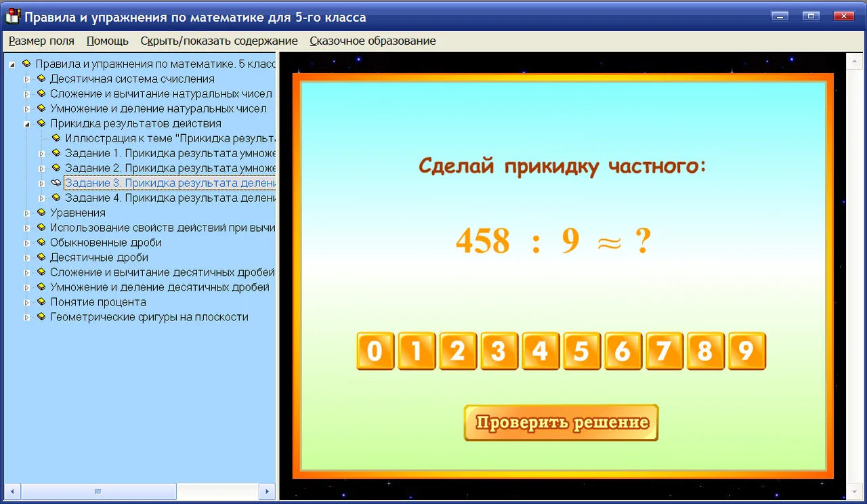Expand Десятичная система счисления node
867x504 pixels.
pos(27,79)
